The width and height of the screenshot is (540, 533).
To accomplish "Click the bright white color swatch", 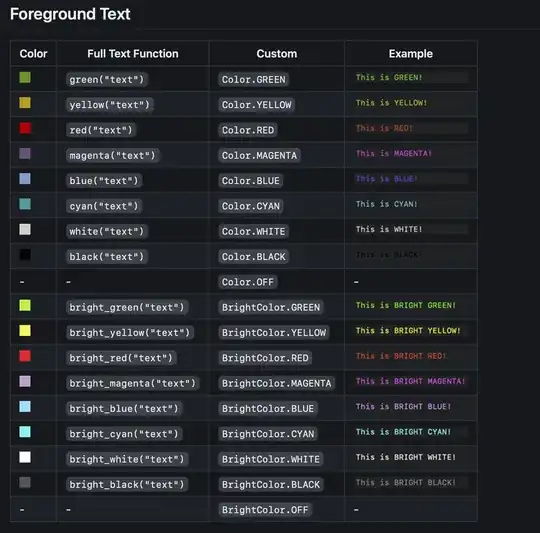I will (25, 457).
